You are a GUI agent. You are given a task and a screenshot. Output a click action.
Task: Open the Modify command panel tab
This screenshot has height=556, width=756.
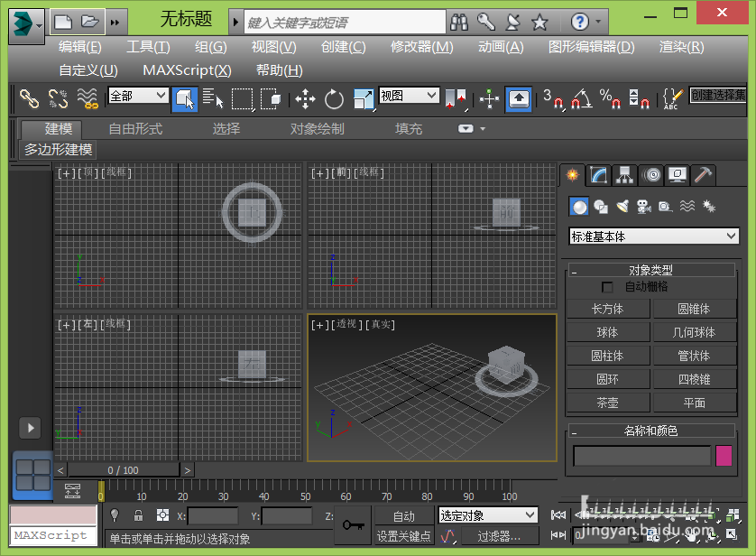pyautogui.click(x=598, y=175)
